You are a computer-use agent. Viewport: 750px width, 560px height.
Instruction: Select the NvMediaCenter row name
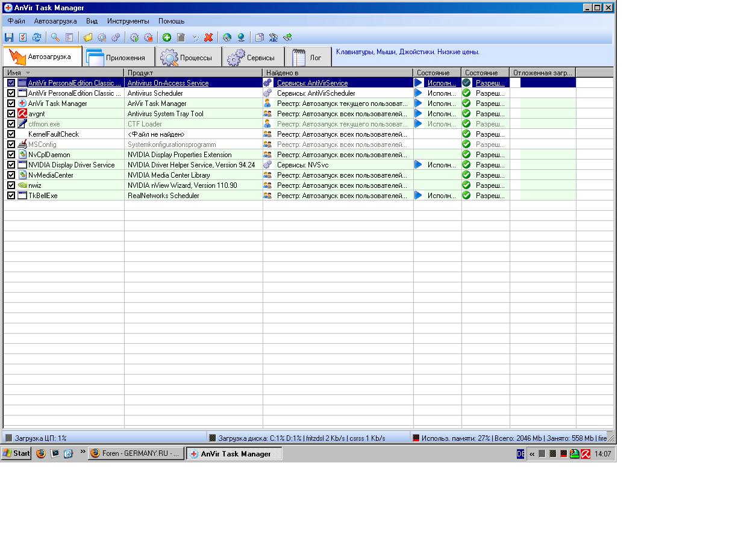point(51,175)
